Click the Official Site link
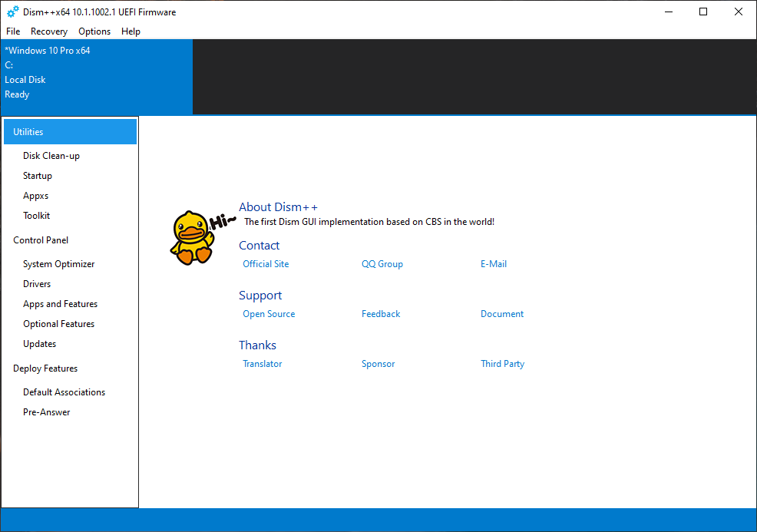Viewport: 757px width, 532px height. pyautogui.click(x=266, y=264)
